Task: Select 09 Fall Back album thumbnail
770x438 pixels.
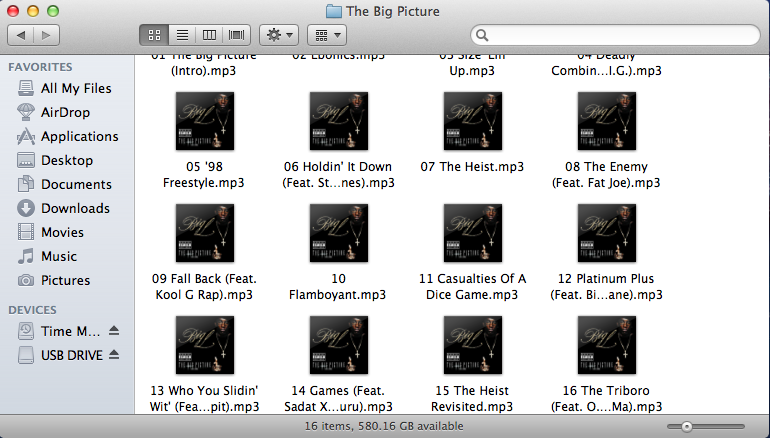Action: pos(205,233)
